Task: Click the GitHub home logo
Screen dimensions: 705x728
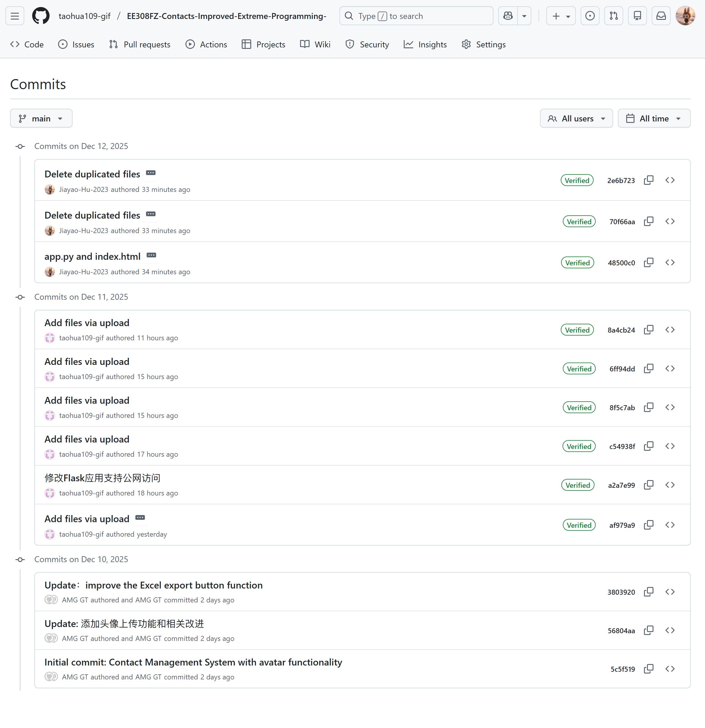Action: [41, 16]
